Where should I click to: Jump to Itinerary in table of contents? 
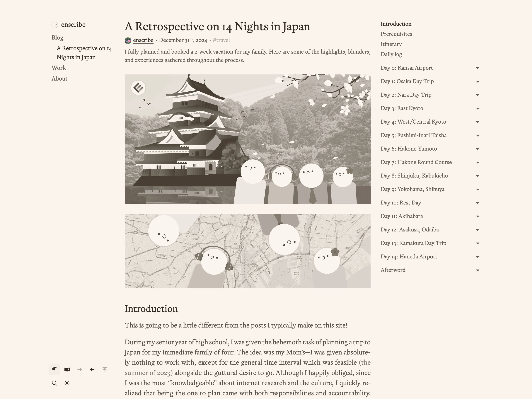click(391, 44)
